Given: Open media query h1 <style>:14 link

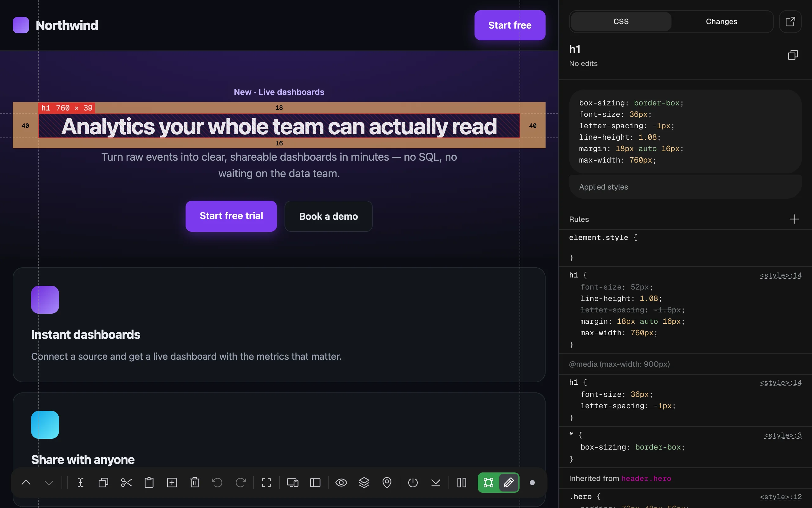Looking at the screenshot, I should [781, 382].
